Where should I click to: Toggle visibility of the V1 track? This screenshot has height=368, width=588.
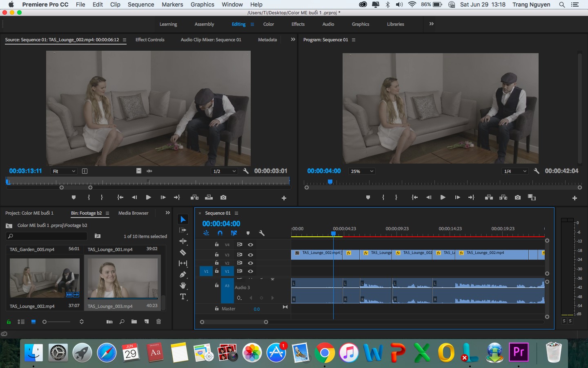pyautogui.click(x=250, y=271)
